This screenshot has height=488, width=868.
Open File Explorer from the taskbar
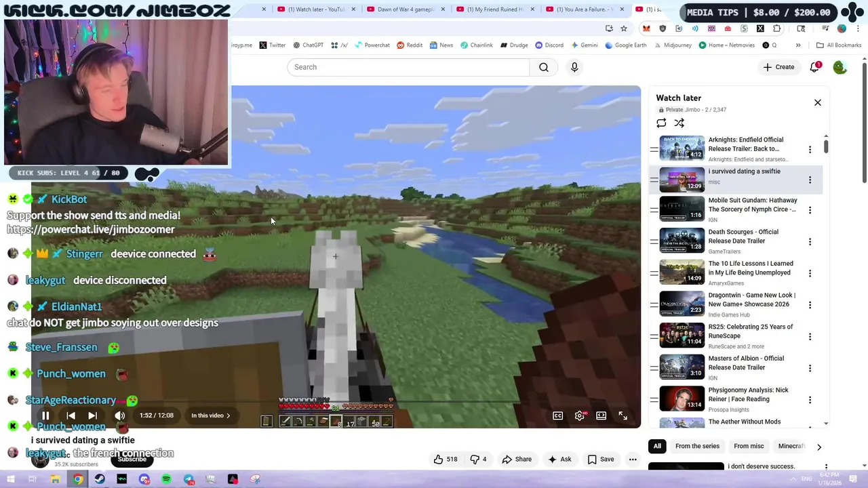(x=56, y=479)
